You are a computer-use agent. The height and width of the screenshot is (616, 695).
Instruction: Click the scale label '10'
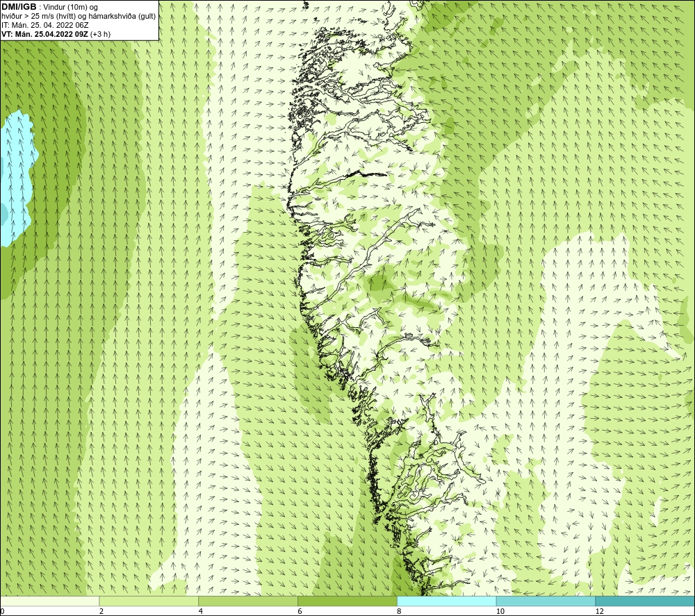(x=500, y=612)
